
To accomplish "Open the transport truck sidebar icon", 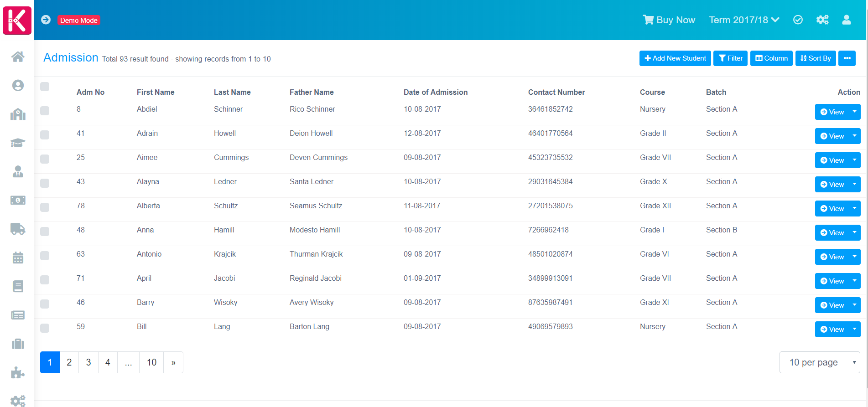I will click(x=18, y=229).
